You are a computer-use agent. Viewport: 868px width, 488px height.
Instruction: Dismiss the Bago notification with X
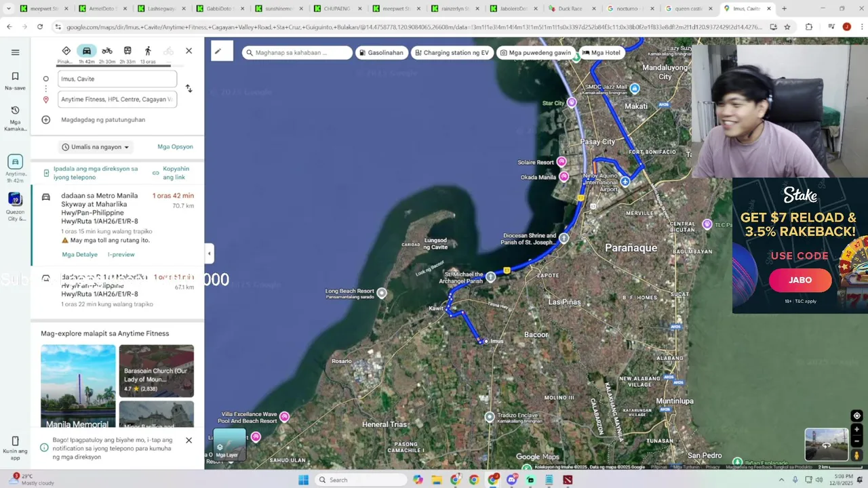click(x=189, y=440)
